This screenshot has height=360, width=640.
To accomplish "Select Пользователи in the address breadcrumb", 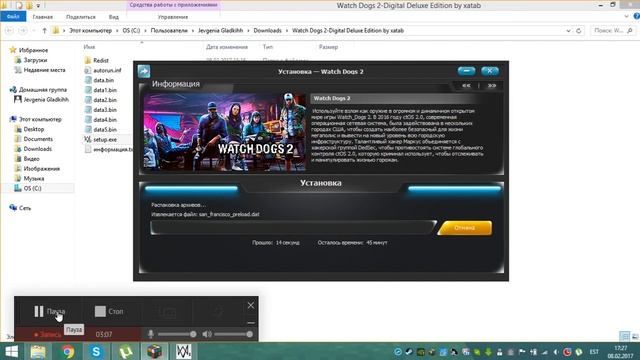I will [169, 31].
